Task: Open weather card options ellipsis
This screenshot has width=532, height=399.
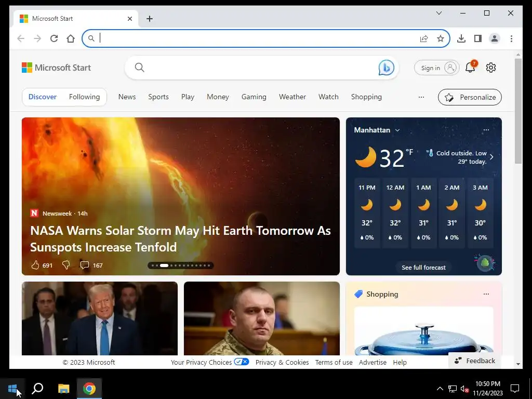Action: click(486, 130)
